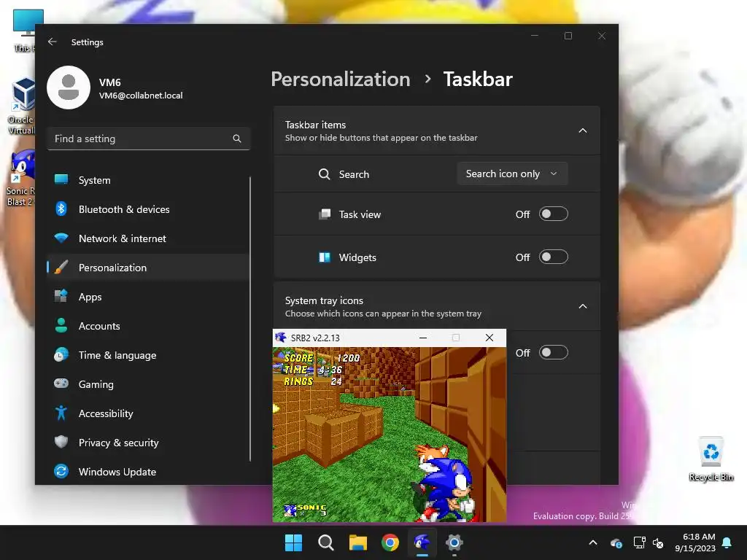Toggle the first system tray icon switch

pyautogui.click(x=553, y=352)
